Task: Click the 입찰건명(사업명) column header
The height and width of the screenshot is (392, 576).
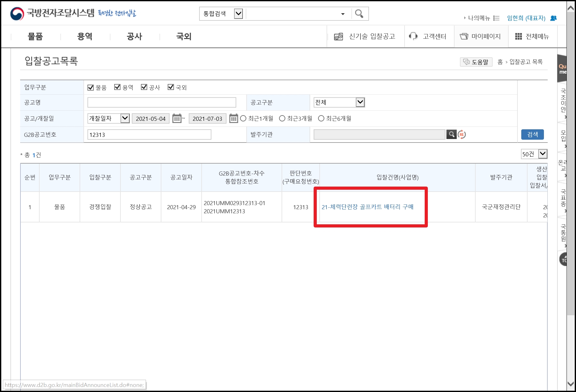Action: (398, 177)
